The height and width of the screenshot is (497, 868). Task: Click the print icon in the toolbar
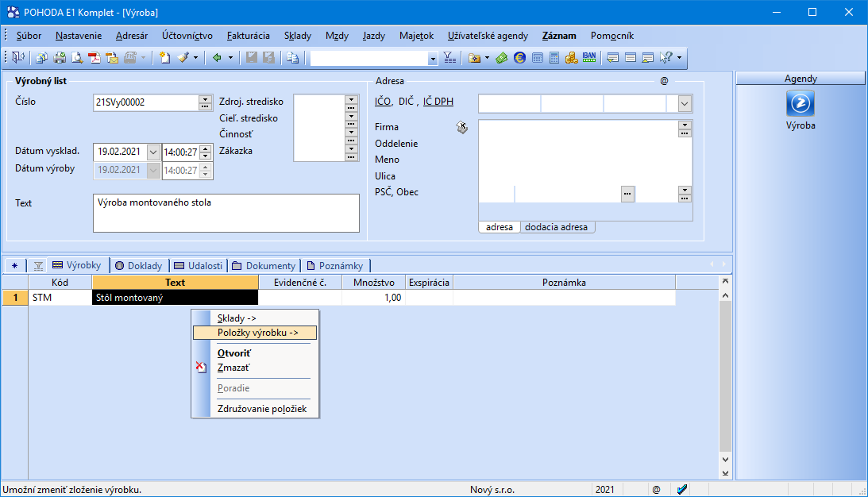pyautogui.click(x=60, y=58)
